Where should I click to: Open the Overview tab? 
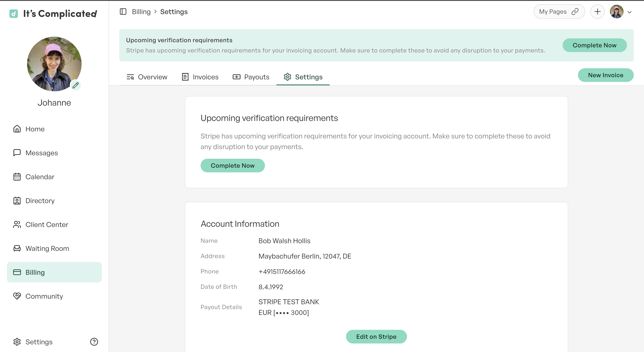147,77
